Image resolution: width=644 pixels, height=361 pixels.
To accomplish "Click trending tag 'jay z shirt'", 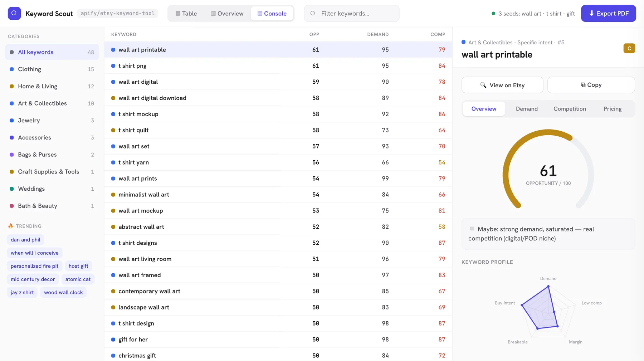I will (22, 293).
